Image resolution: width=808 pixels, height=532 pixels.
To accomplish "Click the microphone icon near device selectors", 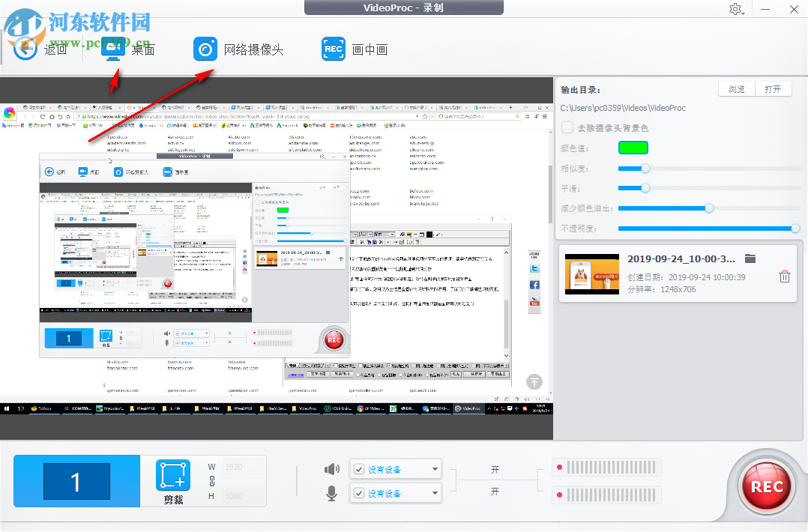I will coord(331,493).
